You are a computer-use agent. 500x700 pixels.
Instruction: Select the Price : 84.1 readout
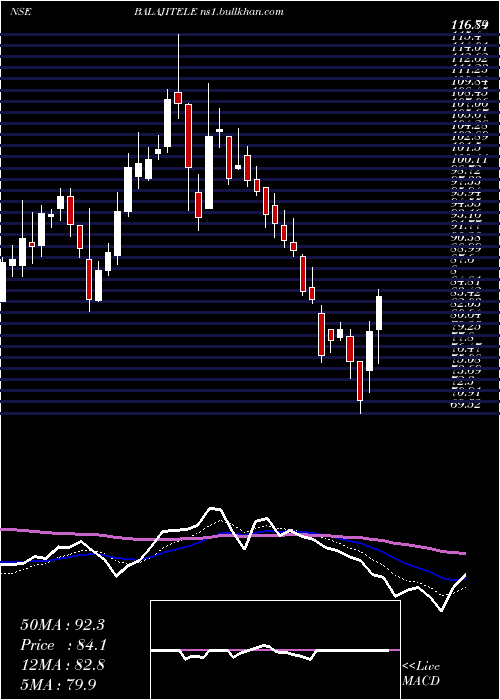click(63, 645)
